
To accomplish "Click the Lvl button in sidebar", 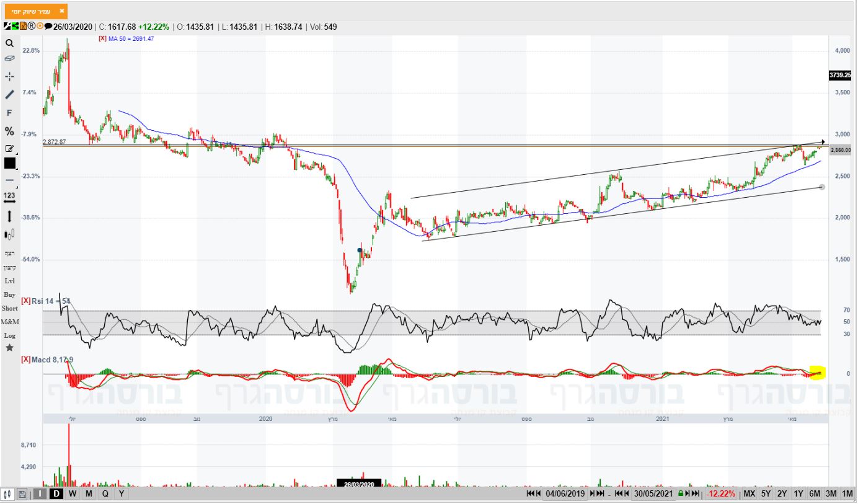I will click(x=9, y=281).
